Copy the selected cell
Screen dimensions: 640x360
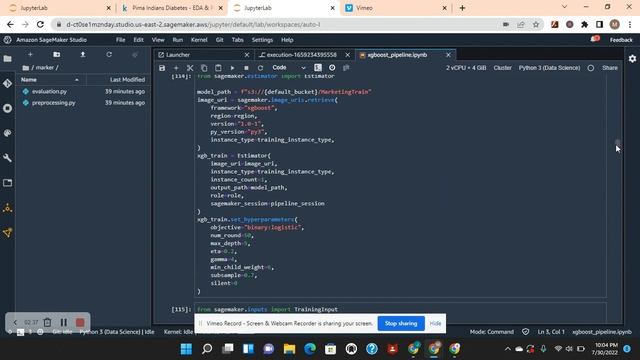(x=204, y=68)
